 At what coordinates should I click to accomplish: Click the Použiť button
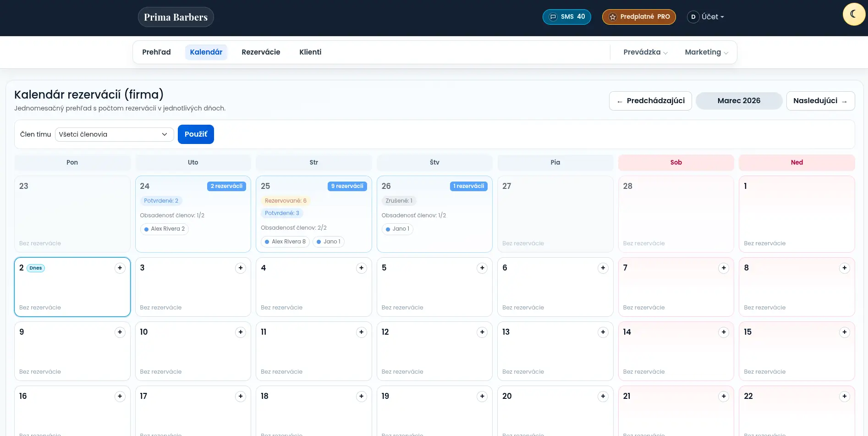pos(196,134)
